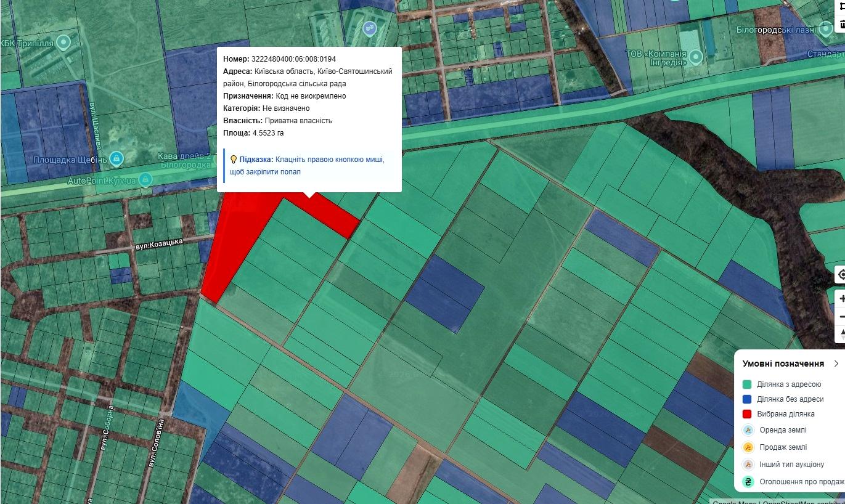
Task: Click the Умовні позначення legend title
Action: [x=783, y=364]
